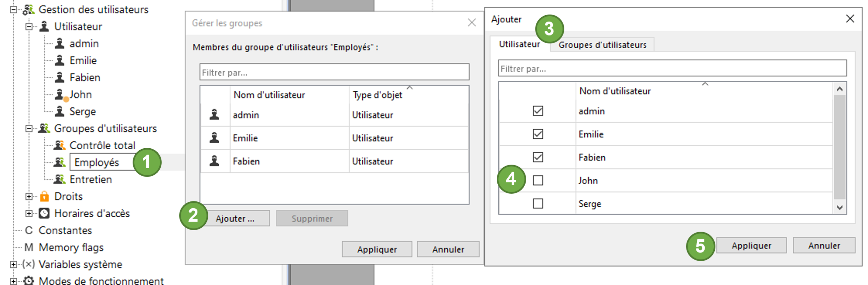Click the Modes de fonctionnement gear icon

[29, 281]
